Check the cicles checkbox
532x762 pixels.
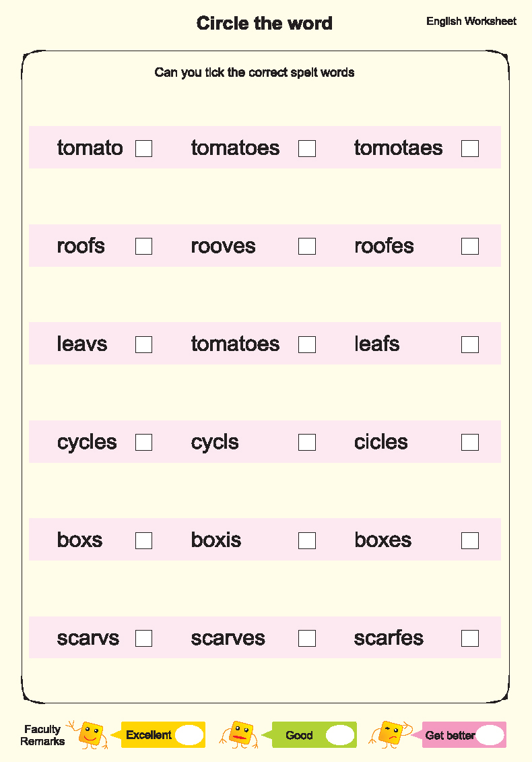(x=470, y=442)
